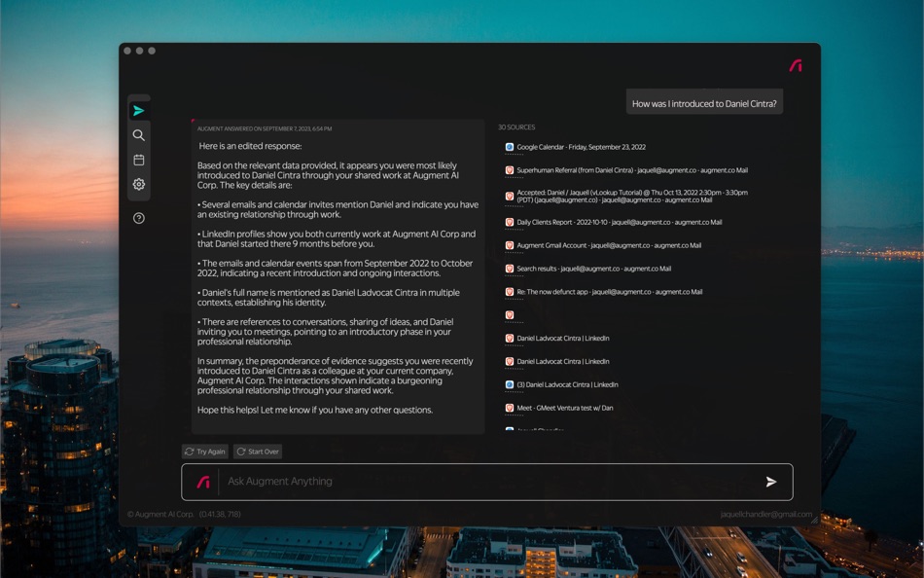Open the Search view in sidebar
Screen dimensions: 924x578
click(138, 135)
